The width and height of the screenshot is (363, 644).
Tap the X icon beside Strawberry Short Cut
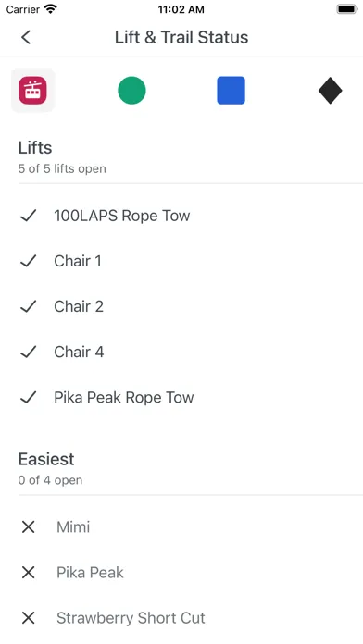click(x=28, y=618)
